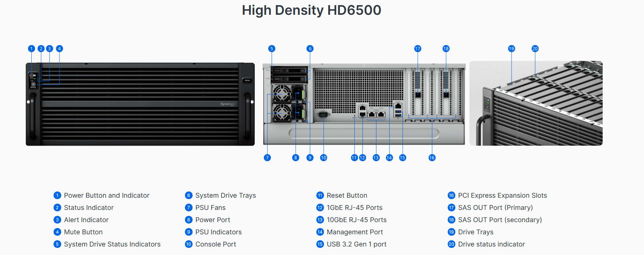Click callout marker 15 under the rear view diagram
The width and height of the screenshot is (644, 255).
click(403, 158)
